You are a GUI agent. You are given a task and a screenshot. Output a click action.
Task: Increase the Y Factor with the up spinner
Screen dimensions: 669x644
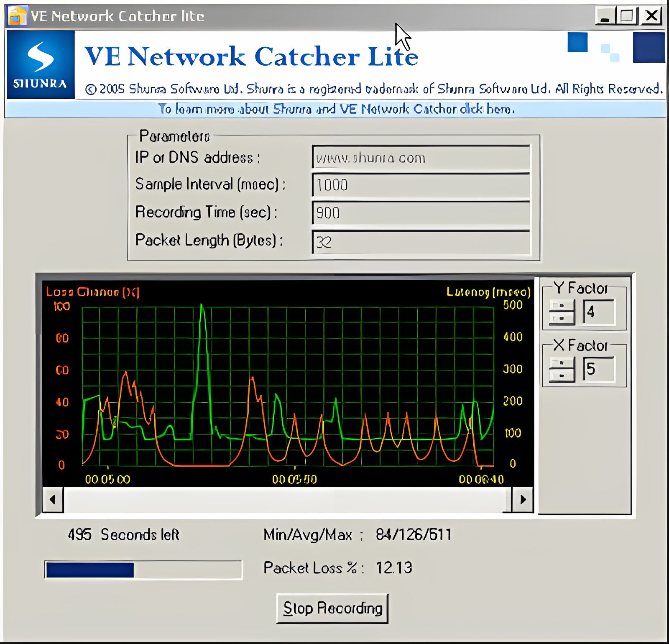(562, 306)
